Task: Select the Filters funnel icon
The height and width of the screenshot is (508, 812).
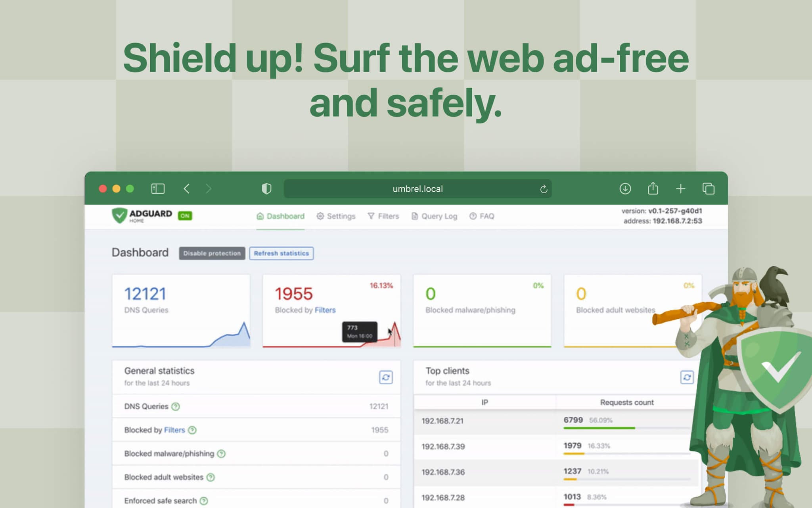Action: [371, 216]
